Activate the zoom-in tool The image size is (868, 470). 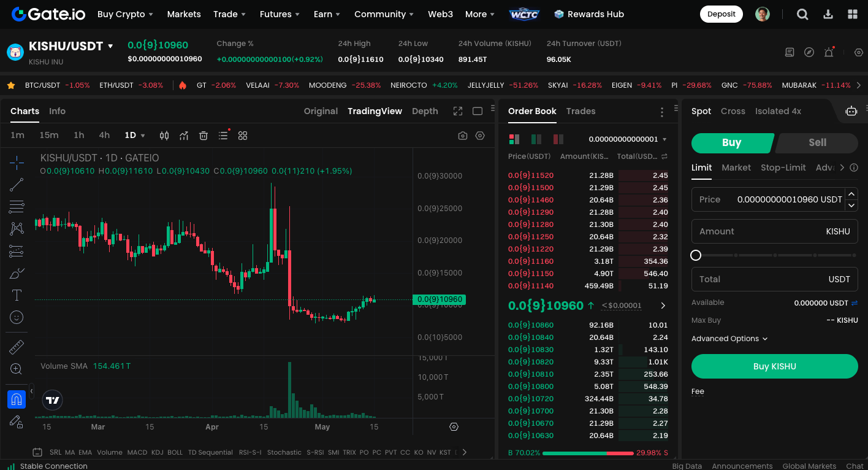[x=17, y=369]
